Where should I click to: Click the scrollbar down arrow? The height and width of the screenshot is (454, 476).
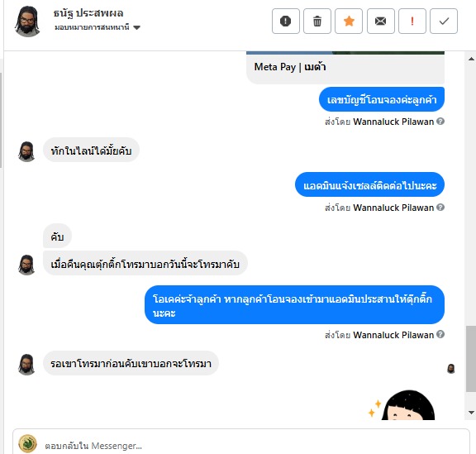click(471, 413)
